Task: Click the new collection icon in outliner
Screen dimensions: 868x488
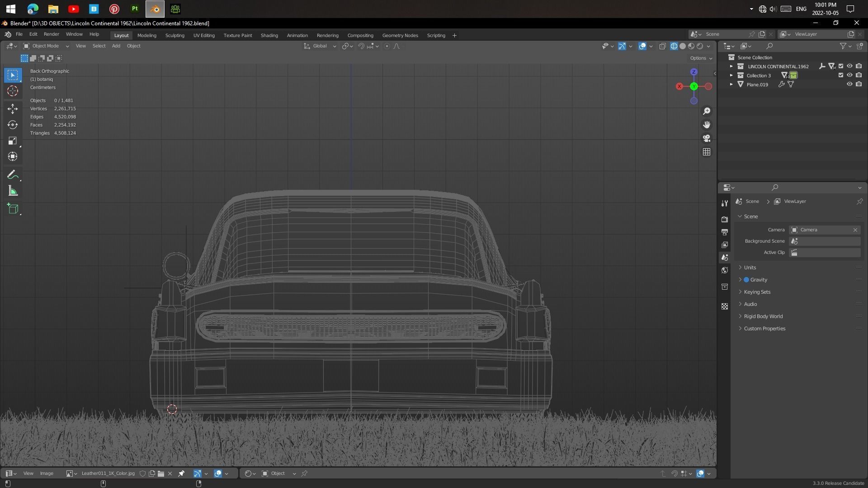Action: (860, 46)
